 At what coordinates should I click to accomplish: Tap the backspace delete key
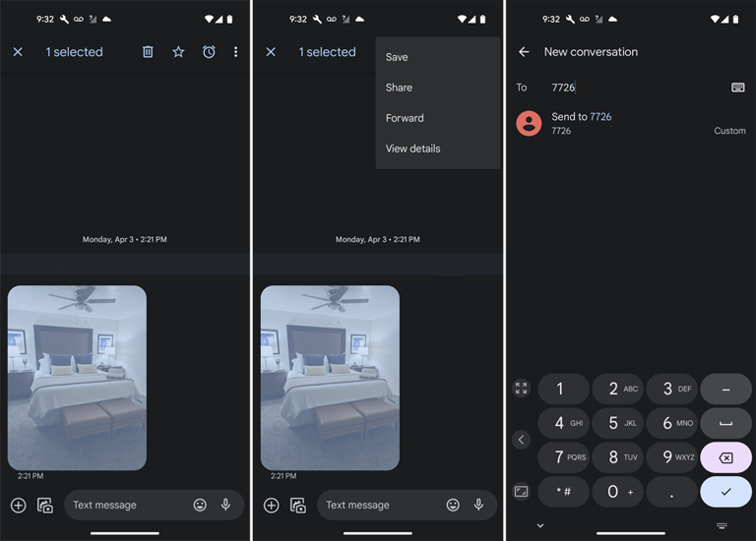click(x=725, y=457)
